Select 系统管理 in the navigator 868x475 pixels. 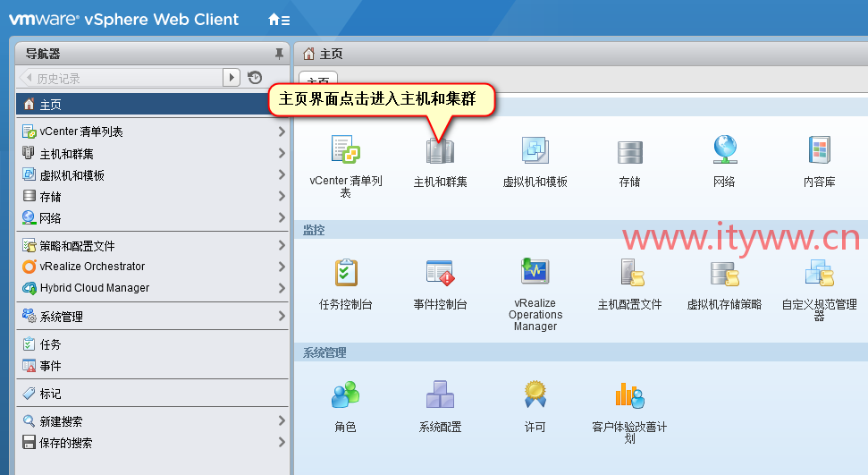tap(153, 316)
